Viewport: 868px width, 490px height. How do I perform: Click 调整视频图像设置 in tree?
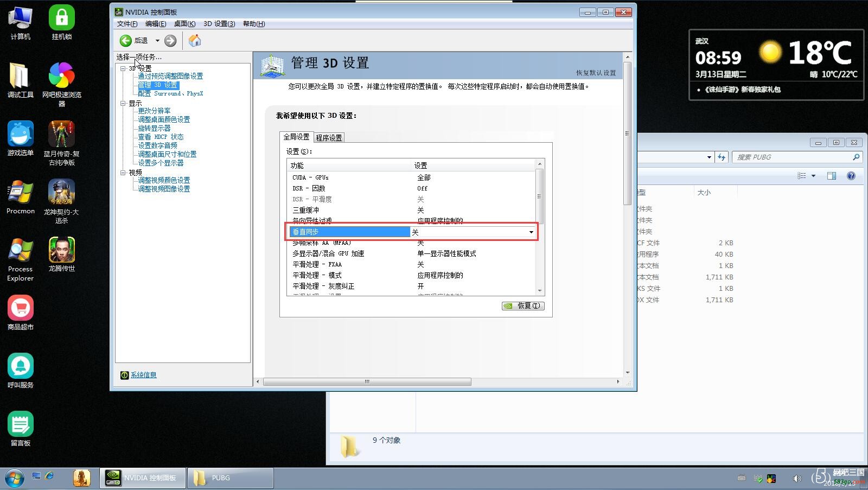click(x=164, y=189)
